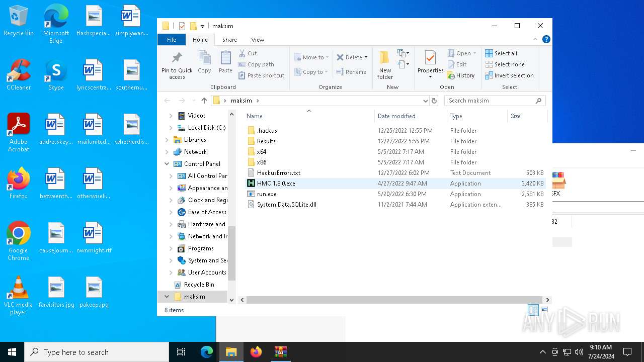
Task: Select run.exe file
Action: (x=267, y=194)
